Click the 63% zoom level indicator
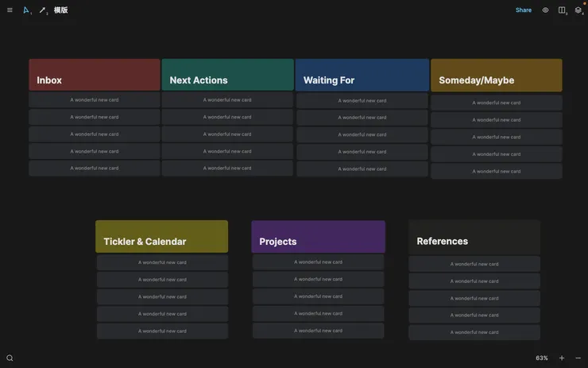The height and width of the screenshot is (368, 588). 542,358
